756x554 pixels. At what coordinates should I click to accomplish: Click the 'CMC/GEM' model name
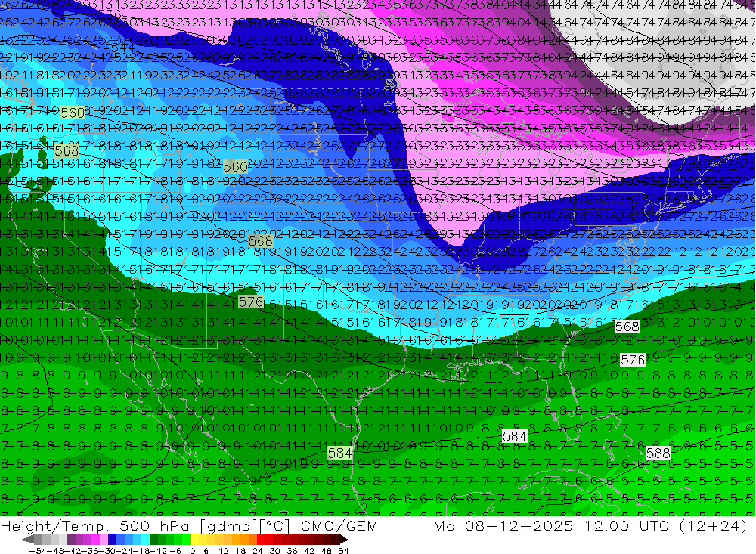tap(339, 526)
